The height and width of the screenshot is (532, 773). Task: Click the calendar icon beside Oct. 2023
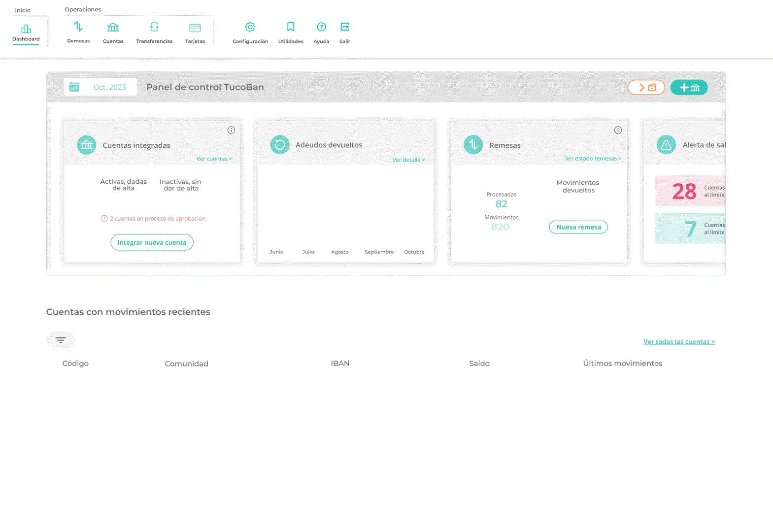[x=74, y=87]
